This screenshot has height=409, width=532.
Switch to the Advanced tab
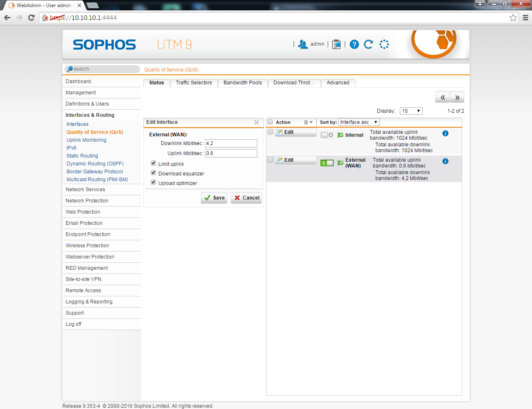tap(338, 83)
